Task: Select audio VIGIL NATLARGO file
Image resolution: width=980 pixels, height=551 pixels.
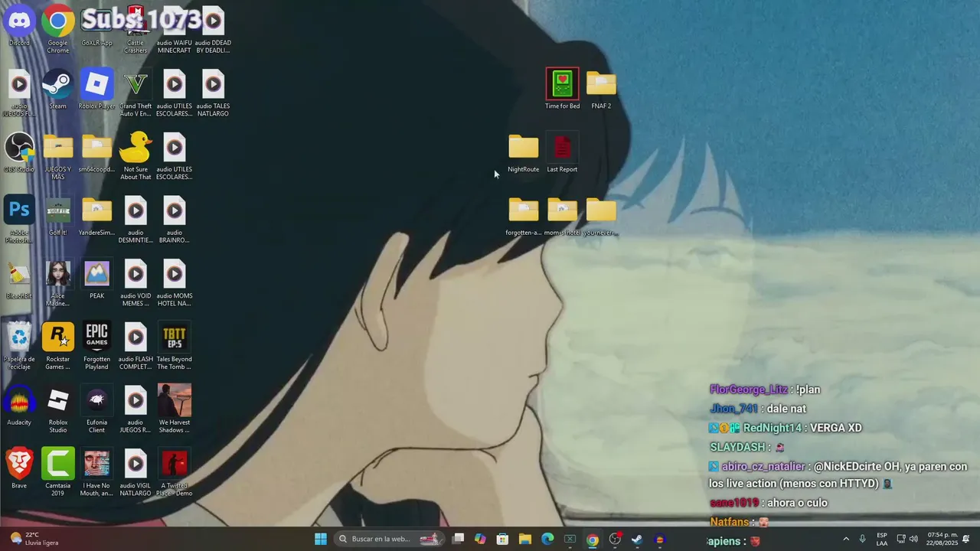Action: point(136,473)
